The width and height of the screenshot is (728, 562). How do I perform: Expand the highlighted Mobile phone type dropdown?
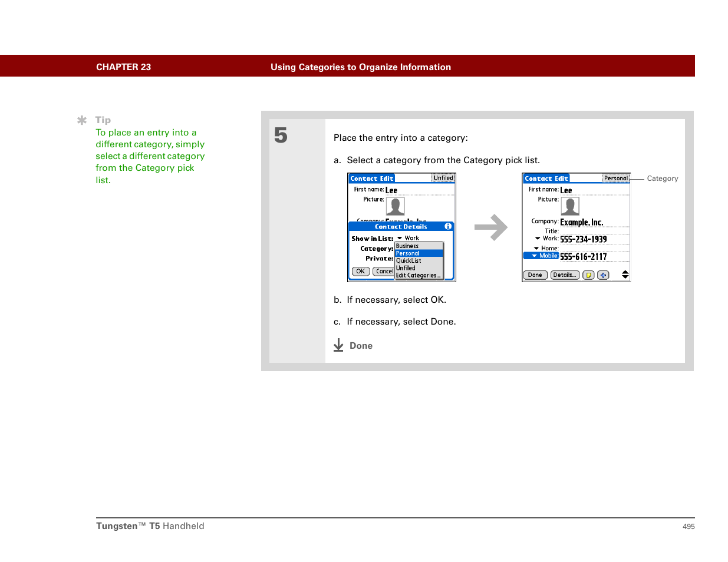[541, 256]
